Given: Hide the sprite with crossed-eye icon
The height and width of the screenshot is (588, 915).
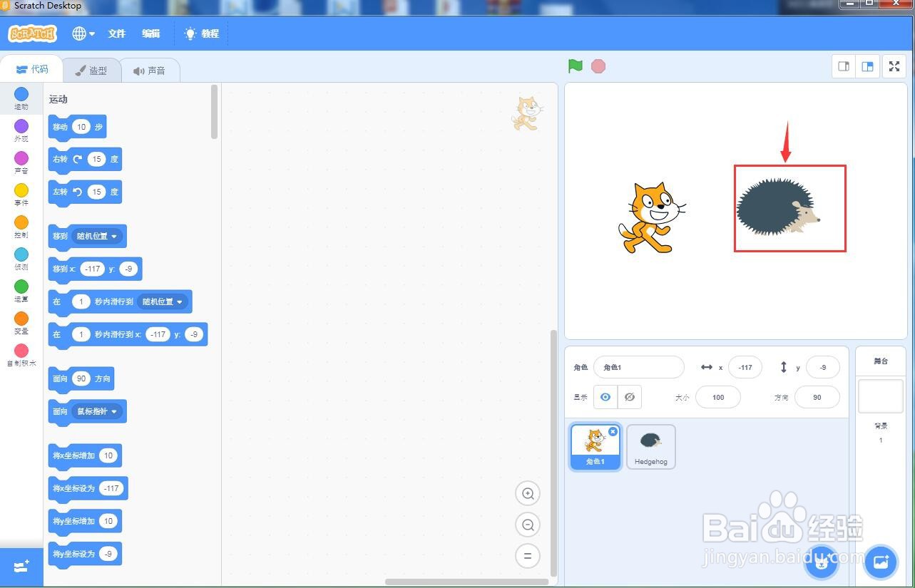Looking at the screenshot, I should [630, 397].
